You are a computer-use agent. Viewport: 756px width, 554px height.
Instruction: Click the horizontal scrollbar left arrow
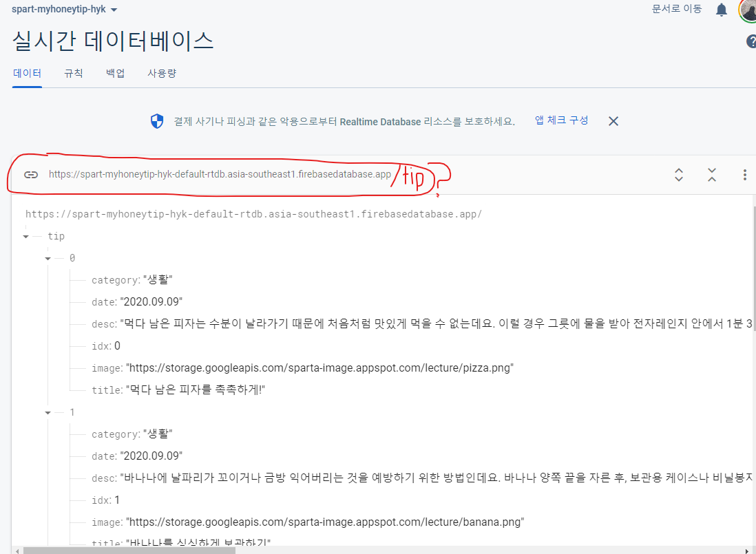point(17,551)
